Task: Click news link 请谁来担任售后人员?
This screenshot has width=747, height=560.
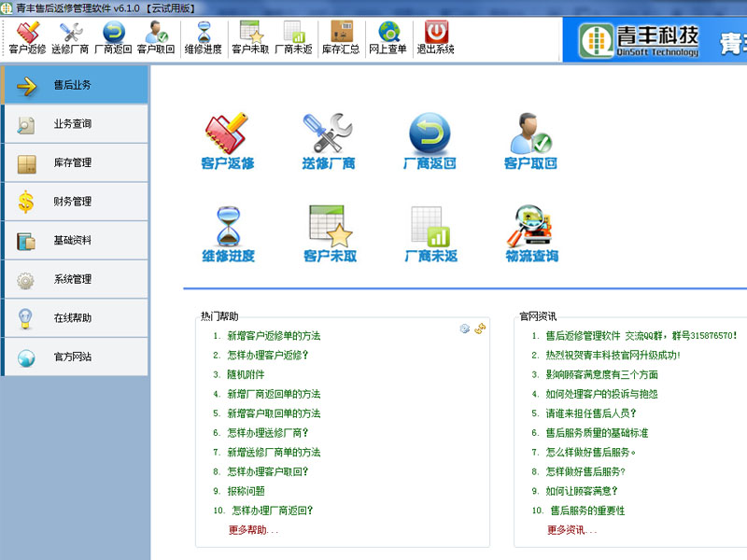Action: point(591,413)
